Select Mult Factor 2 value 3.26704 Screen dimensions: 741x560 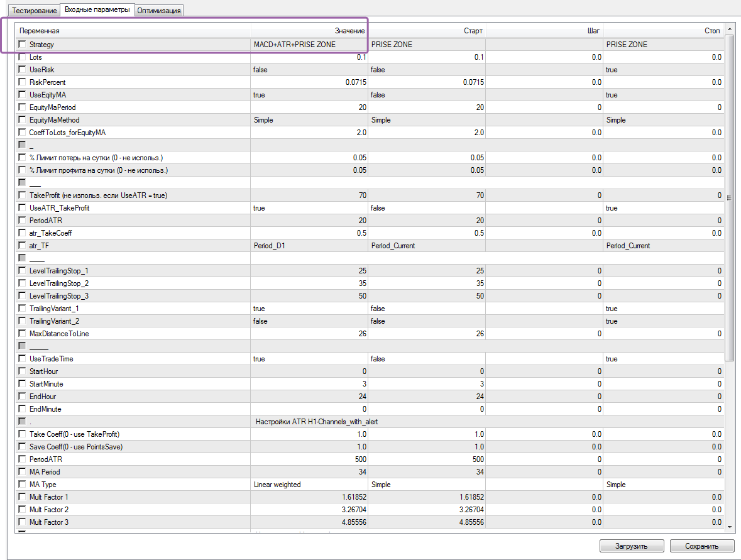click(309, 510)
